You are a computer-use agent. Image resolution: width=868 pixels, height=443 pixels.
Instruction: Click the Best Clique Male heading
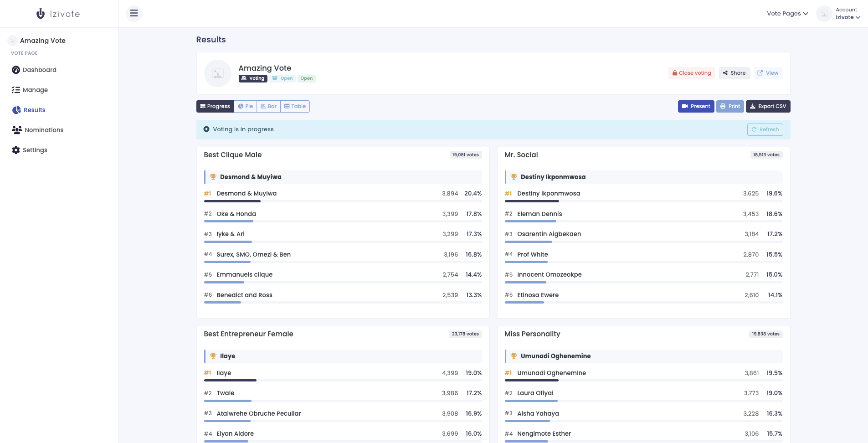pos(233,155)
